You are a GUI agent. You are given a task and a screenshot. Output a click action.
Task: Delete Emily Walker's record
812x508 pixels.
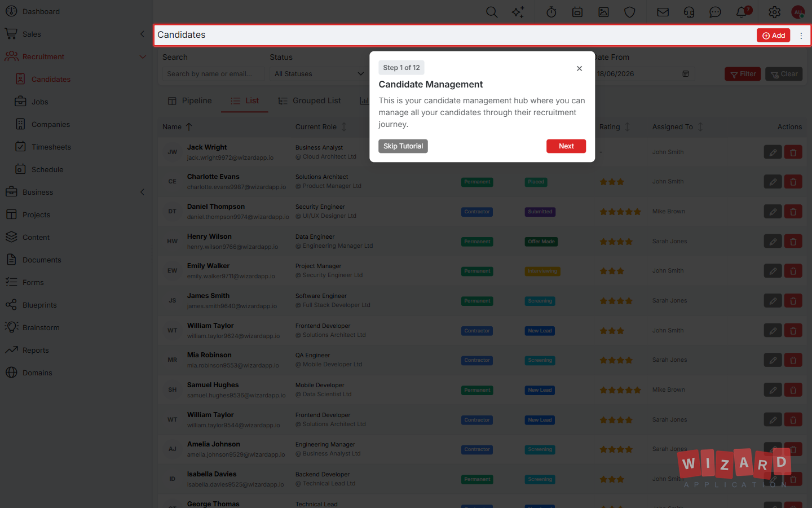pos(793,271)
